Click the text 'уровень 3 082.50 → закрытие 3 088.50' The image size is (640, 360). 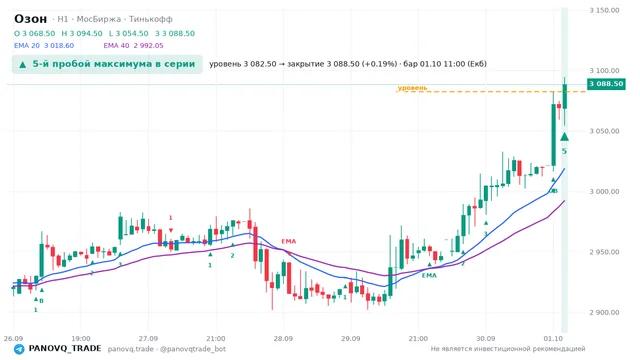(284, 64)
